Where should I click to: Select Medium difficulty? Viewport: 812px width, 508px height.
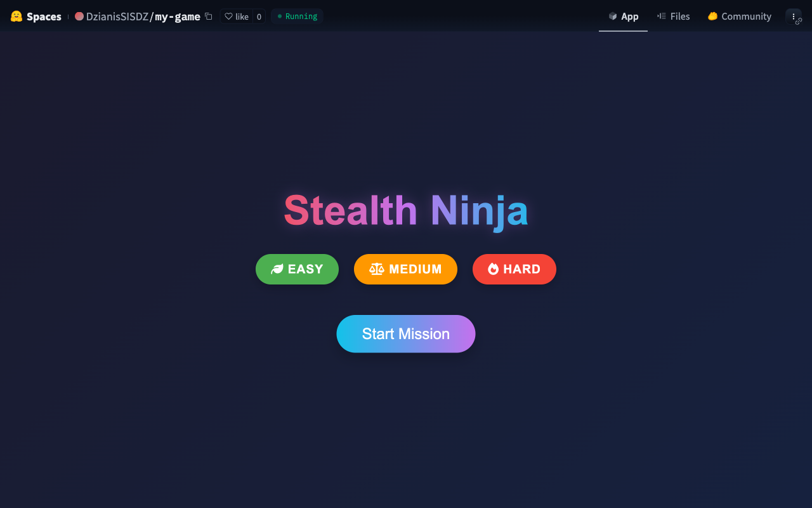click(405, 269)
